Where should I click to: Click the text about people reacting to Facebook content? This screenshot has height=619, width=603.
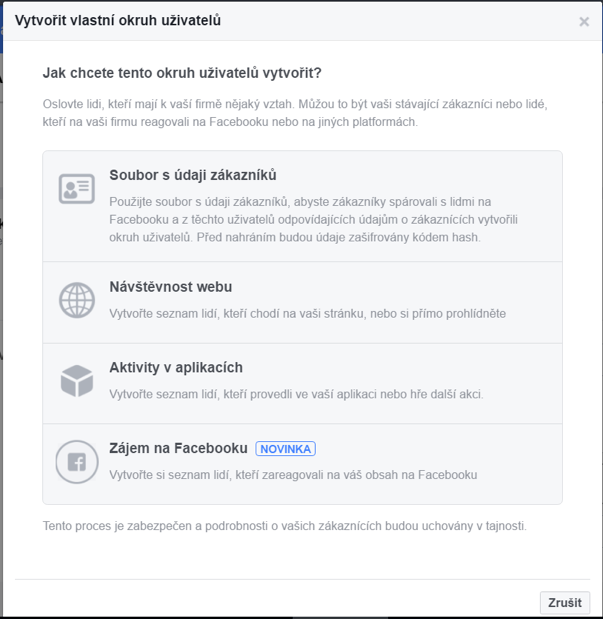point(293,475)
